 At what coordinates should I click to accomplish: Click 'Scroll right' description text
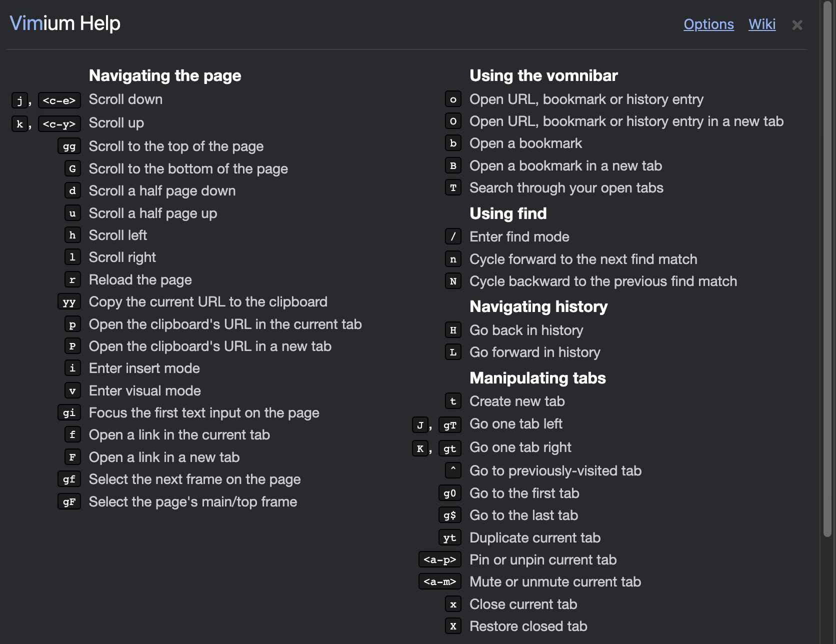pos(122,257)
